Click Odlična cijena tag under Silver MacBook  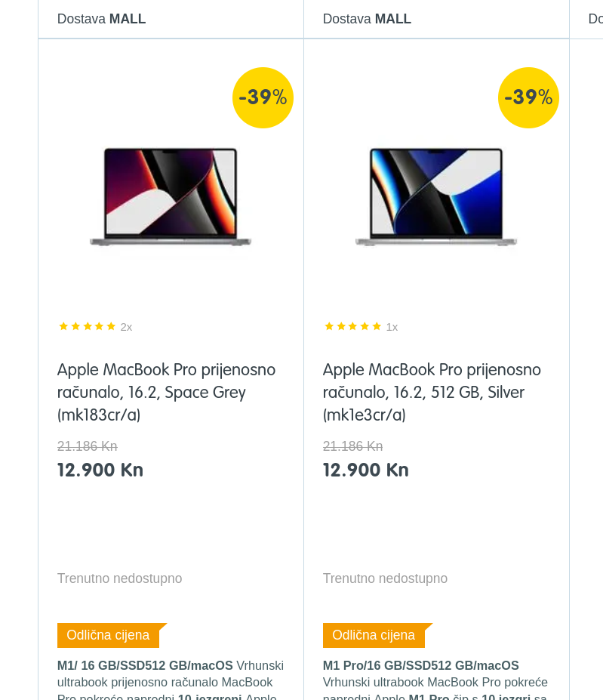(x=374, y=635)
